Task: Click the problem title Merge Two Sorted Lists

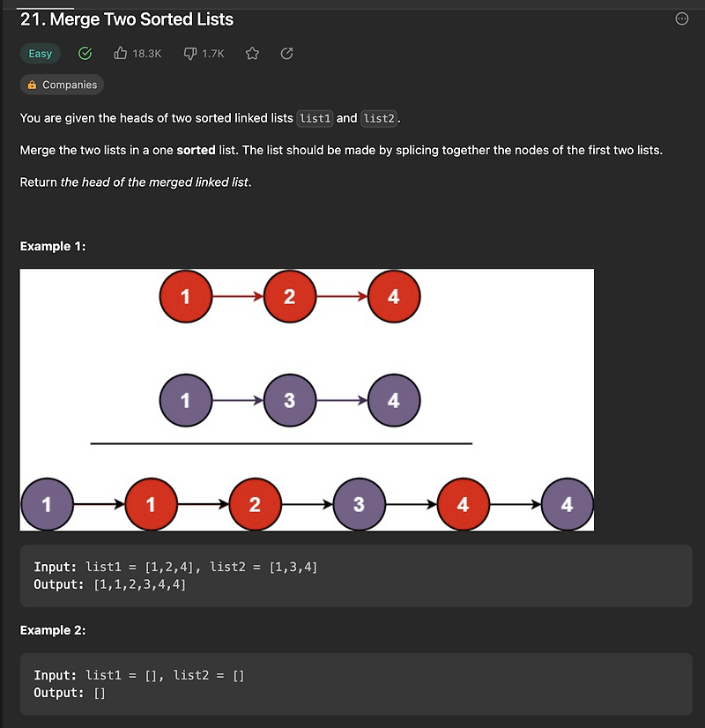Action: click(127, 19)
